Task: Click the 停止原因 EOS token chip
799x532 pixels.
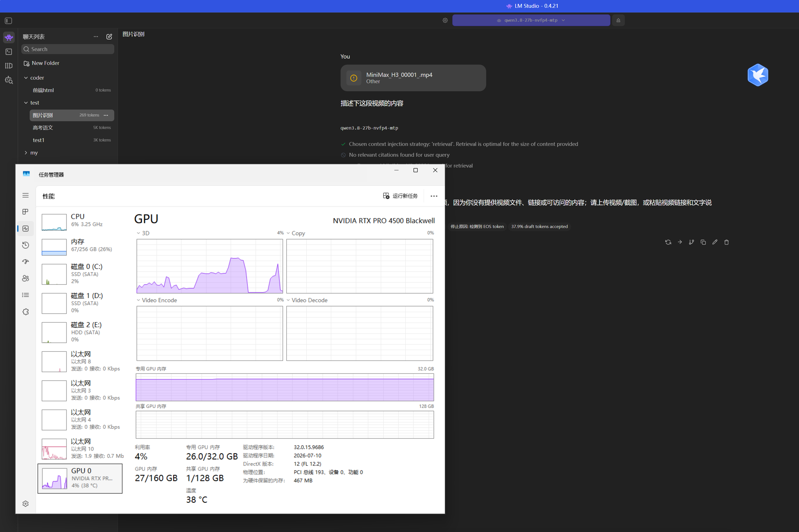Action: (477, 227)
